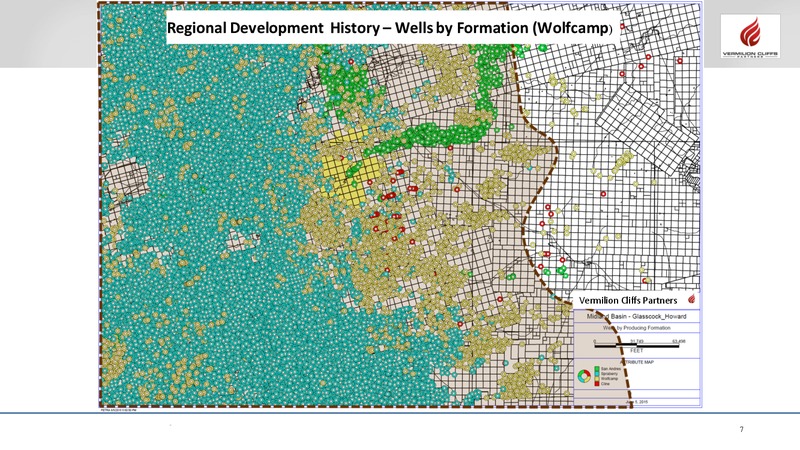This screenshot has width=800, height=450.
Task: Click the 'Midland Basin - Glasscock_Howard' text
Action: tap(636, 316)
